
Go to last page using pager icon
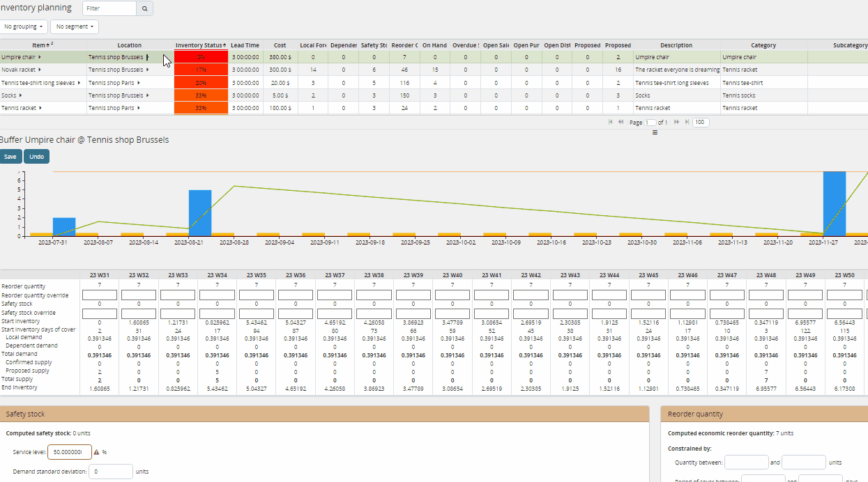pyautogui.click(x=687, y=122)
